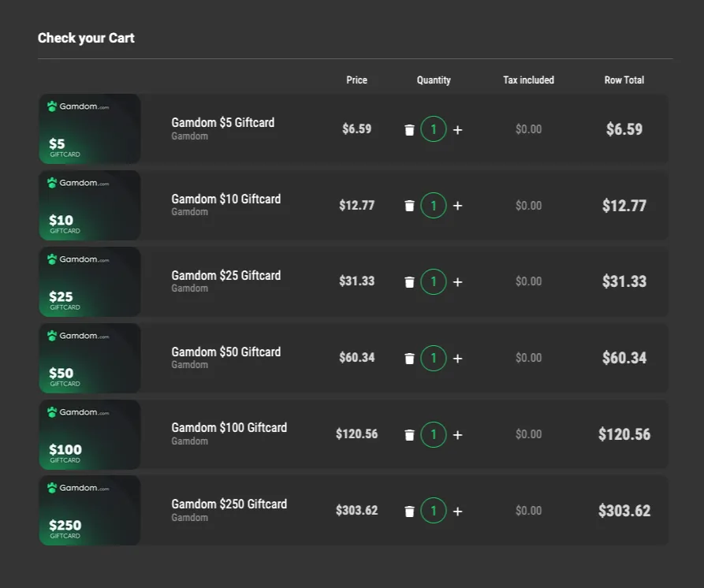Delete the $250 Giftcard from the cart
The height and width of the screenshot is (588, 704).
click(409, 511)
